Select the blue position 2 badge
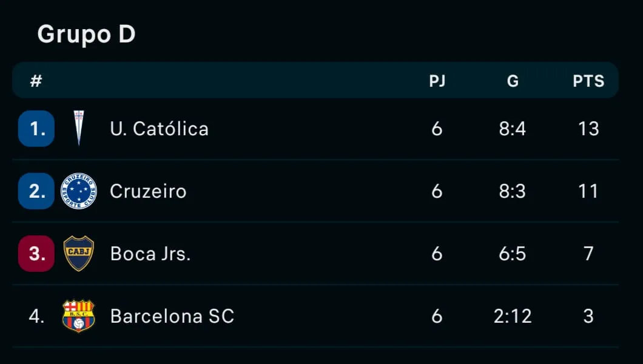 [36, 191]
